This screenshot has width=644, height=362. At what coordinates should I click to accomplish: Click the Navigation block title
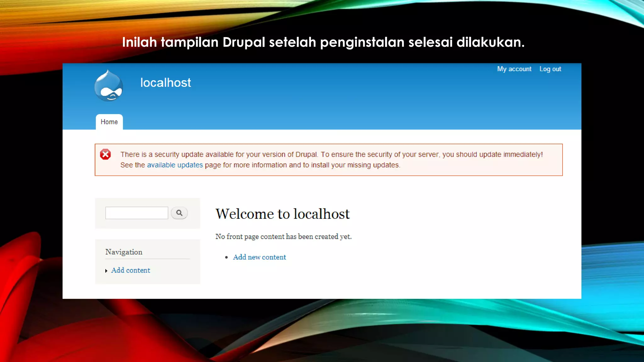click(x=124, y=252)
